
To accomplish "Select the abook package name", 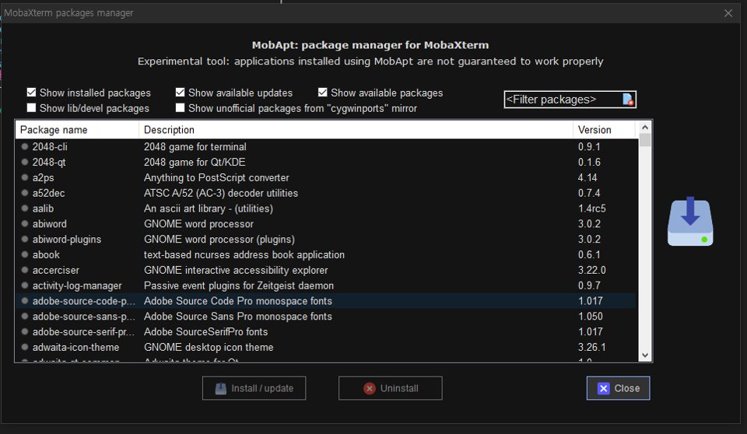I will tap(46, 255).
